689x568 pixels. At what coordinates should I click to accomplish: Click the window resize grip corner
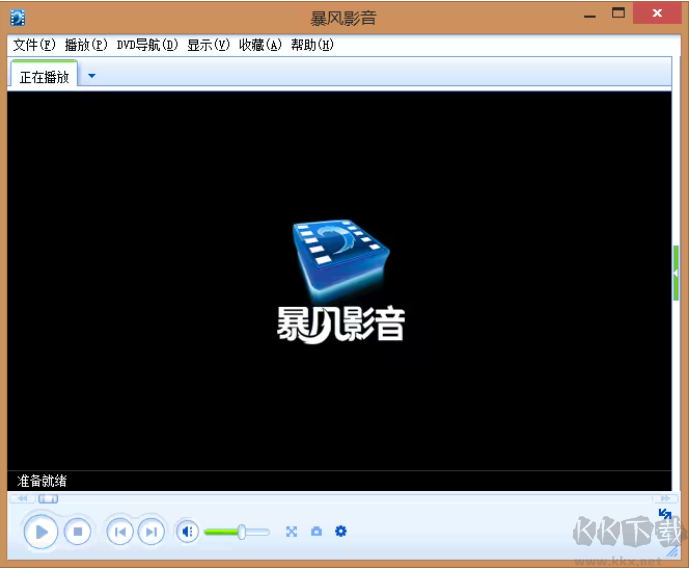672,552
